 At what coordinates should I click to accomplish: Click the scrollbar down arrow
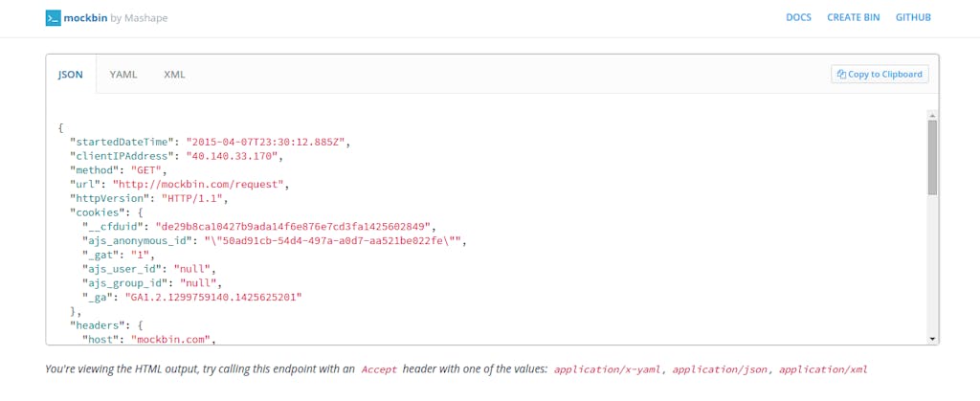coord(932,339)
